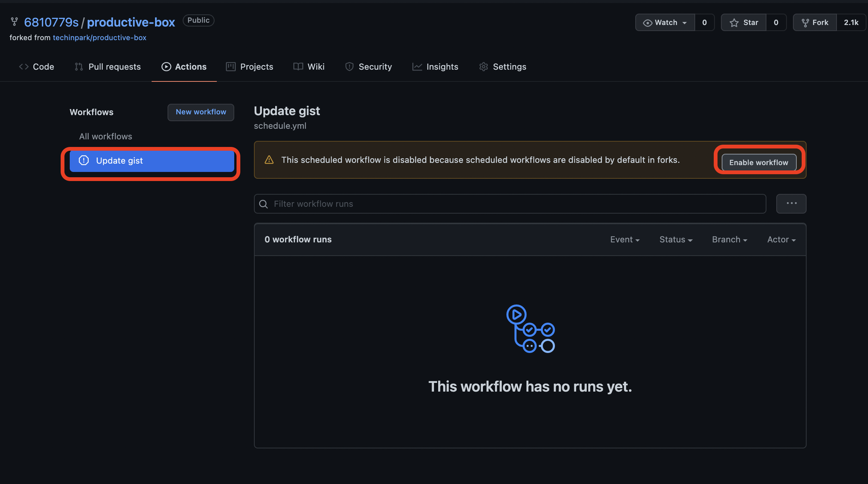
Task: Click the Star icon button
Action: [734, 23]
